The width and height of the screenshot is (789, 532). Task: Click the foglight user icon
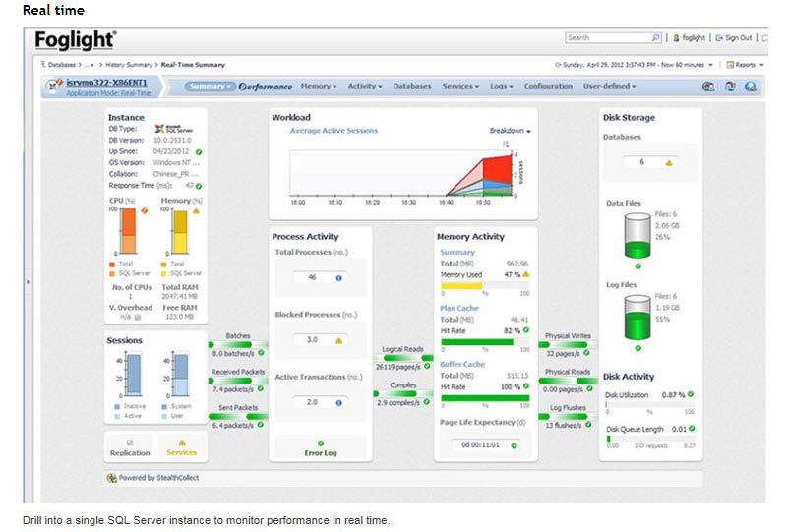coord(676,38)
